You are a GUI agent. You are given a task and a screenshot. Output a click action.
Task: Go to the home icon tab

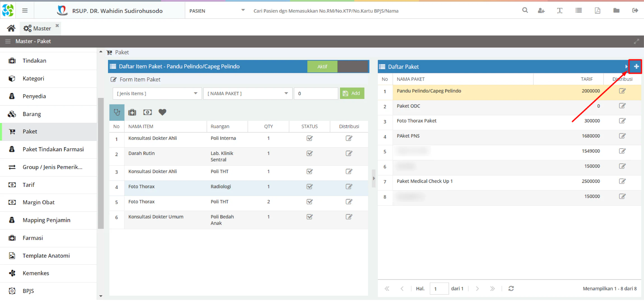(x=11, y=28)
